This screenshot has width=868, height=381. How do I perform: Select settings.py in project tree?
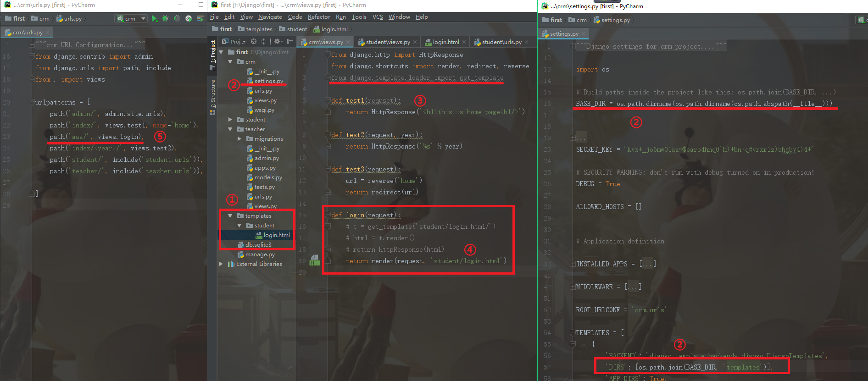265,81
